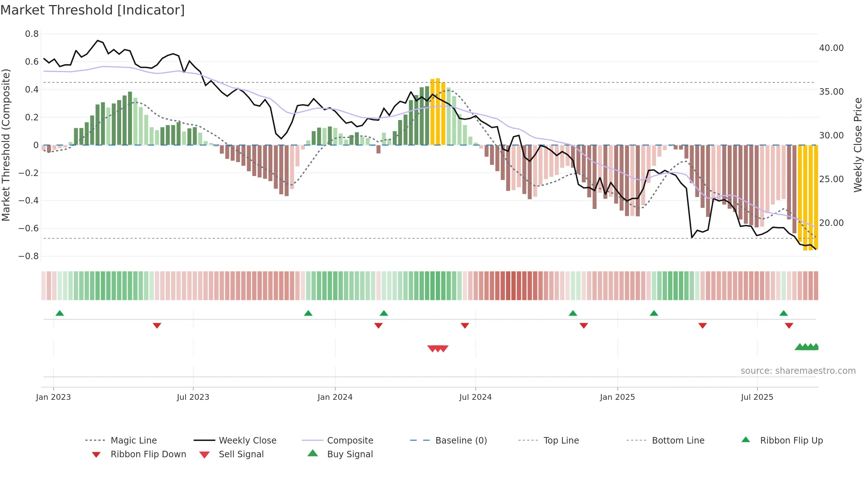Image resolution: width=868 pixels, height=488 pixels.
Task: Click the green flip-up triangle around Feb 2025
Action: pyautogui.click(x=654, y=313)
